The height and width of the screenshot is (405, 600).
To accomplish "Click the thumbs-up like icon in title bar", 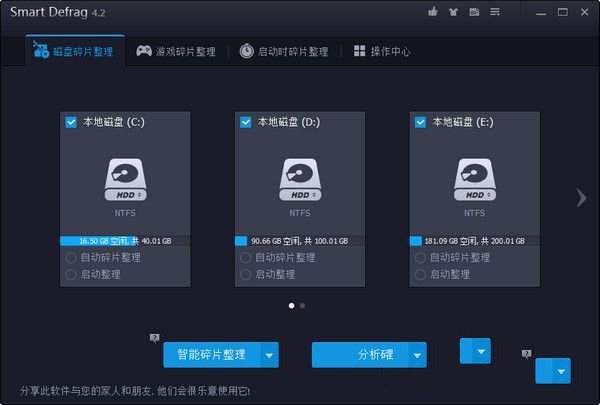I will coord(433,12).
